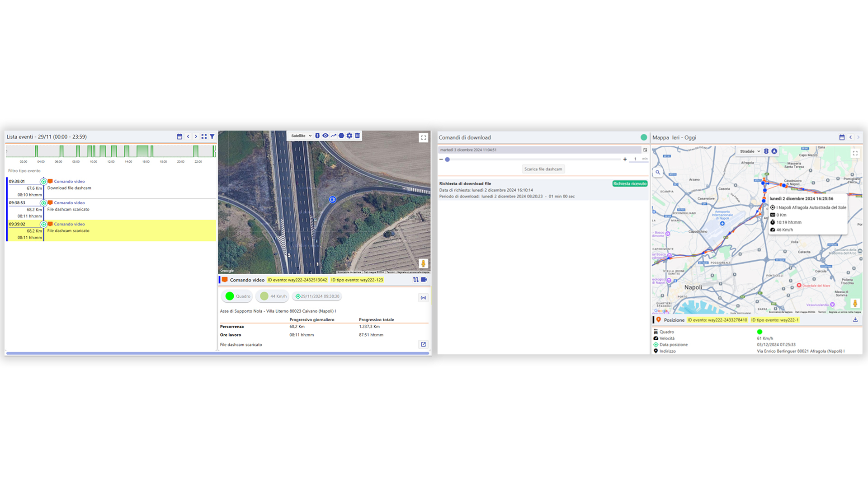Go to next period in Mappa panel
Screen dimensions: 868x488
coord(858,137)
